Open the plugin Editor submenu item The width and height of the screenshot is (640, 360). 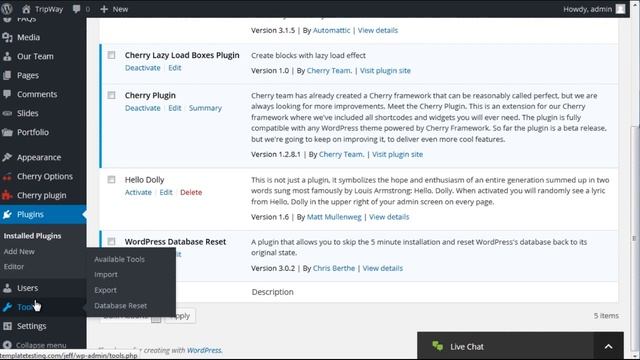[14, 267]
